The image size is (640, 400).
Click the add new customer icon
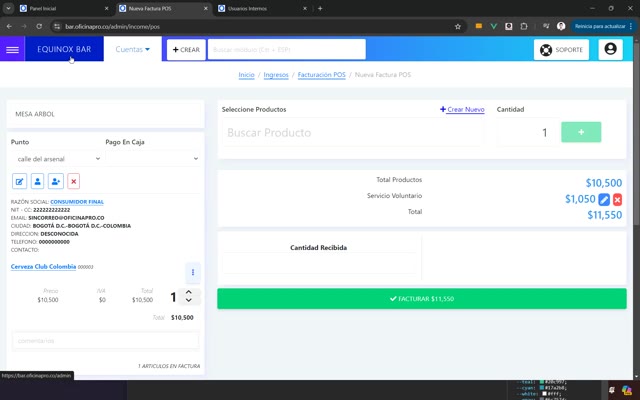(x=56, y=181)
